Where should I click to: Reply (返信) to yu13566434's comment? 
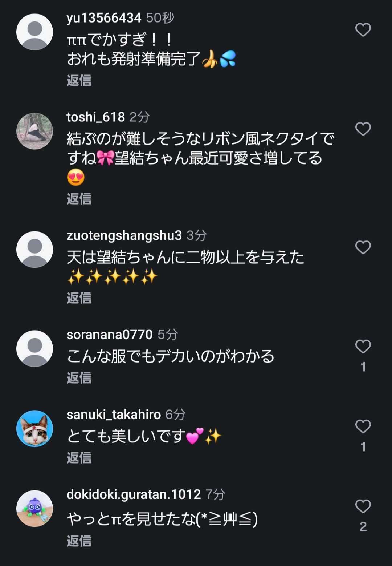79,81
